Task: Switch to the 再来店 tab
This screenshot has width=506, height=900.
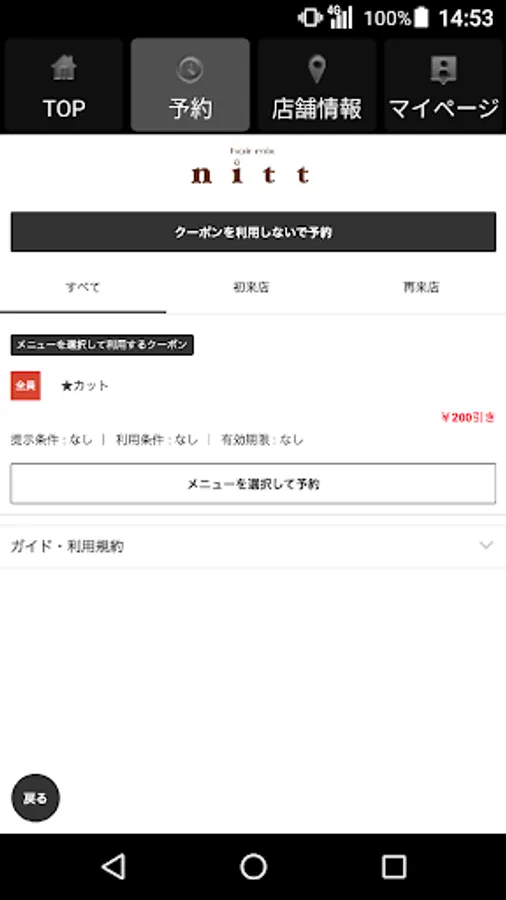Action: pyautogui.click(x=421, y=287)
